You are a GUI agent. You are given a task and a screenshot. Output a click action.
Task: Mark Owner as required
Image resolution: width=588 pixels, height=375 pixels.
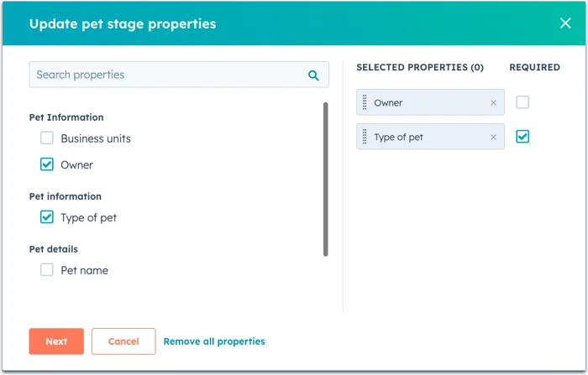pyautogui.click(x=522, y=102)
